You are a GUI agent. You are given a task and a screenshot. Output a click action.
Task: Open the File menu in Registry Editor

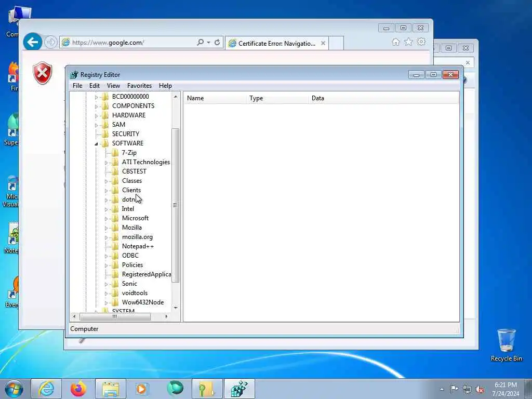[x=77, y=86]
